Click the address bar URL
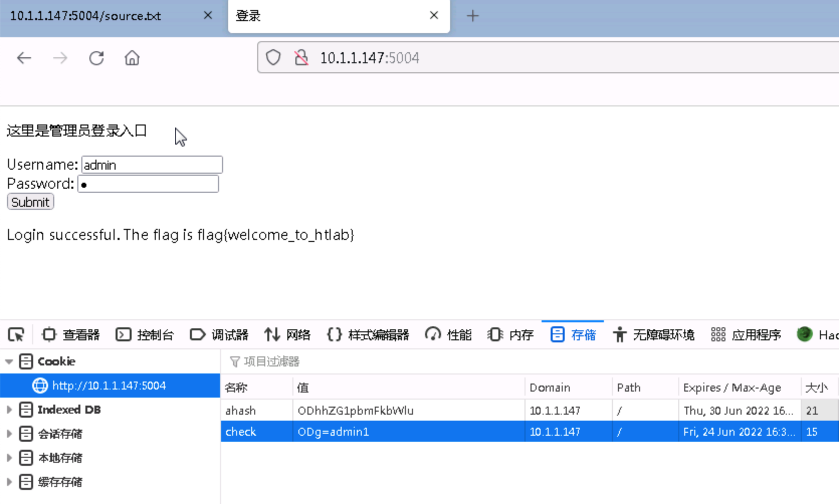 click(x=370, y=58)
